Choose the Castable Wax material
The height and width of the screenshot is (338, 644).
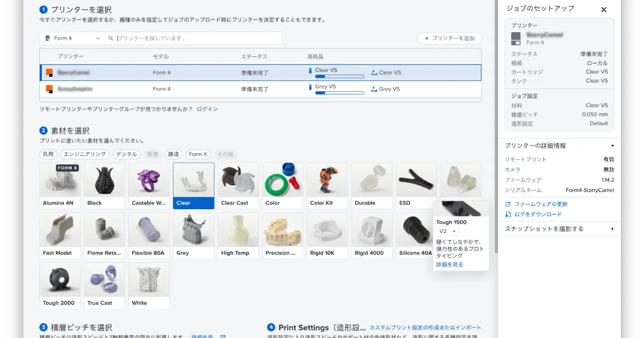149,186
